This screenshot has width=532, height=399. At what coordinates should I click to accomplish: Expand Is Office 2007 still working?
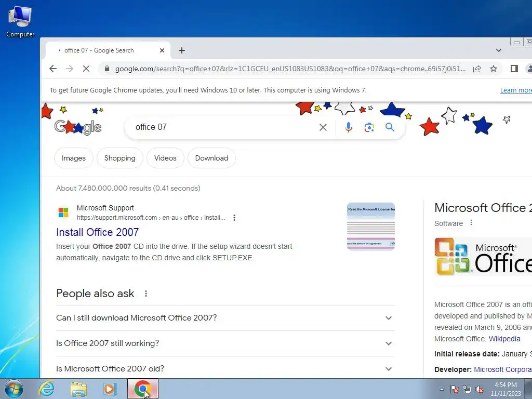pyautogui.click(x=225, y=343)
